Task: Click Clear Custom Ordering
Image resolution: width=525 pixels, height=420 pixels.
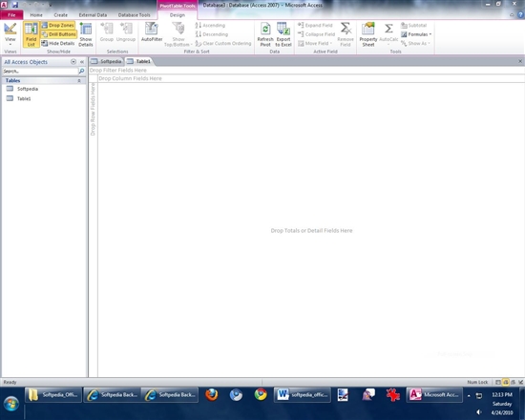Action: coord(223,43)
